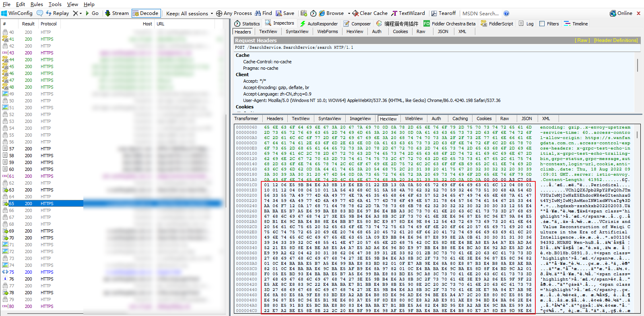
Task: Open the Keep: All sessions dropdown
Action: click(189, 13)
